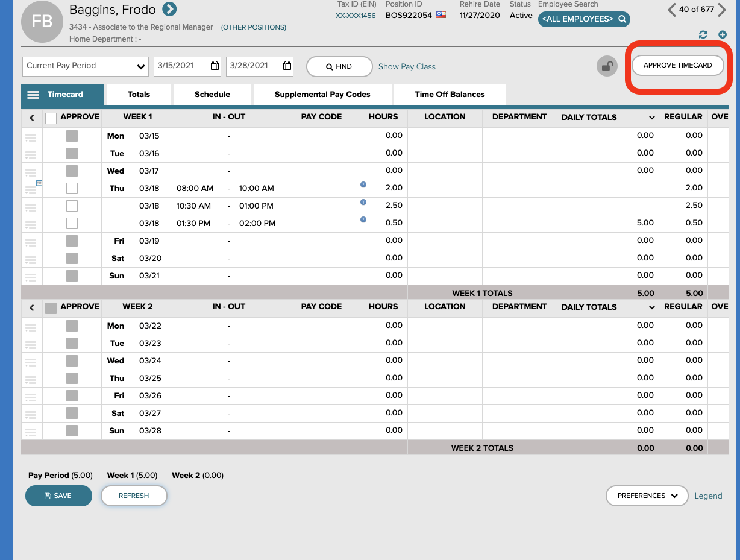740x560 pixels.
Task: Open row menu icon for Mon 03/15
Action: coord(31,137)
